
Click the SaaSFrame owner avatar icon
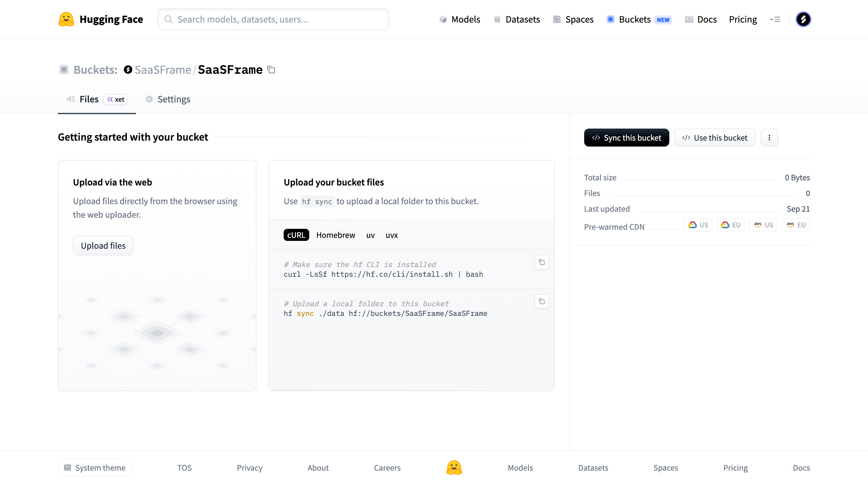tap(128, 70)
